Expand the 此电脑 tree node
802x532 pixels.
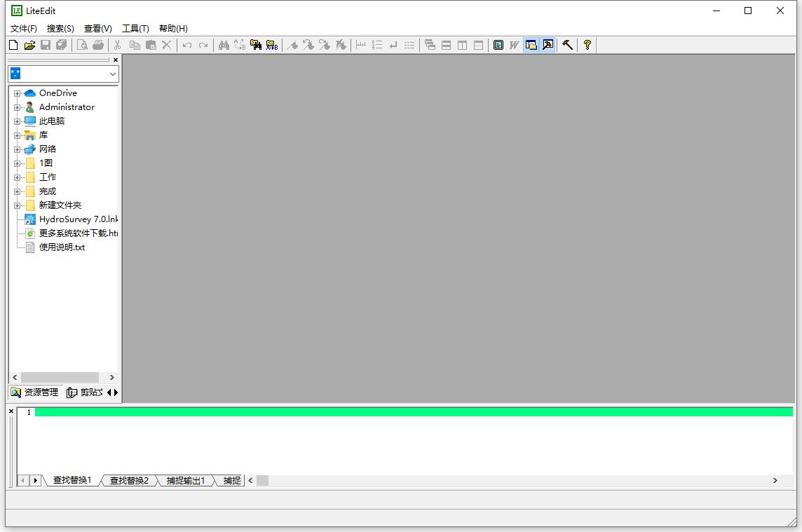(18, 121)
